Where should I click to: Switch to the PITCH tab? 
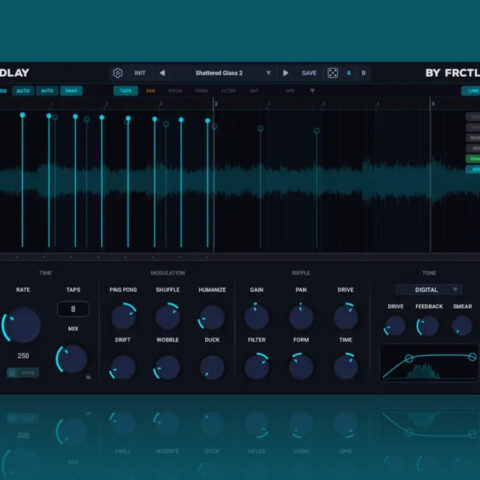pyautogui.click(x=175, y=91)
